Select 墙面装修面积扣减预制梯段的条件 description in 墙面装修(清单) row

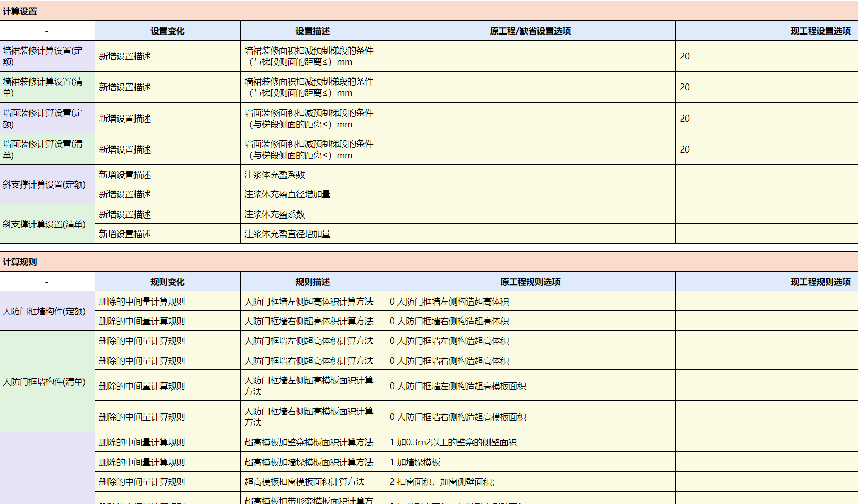(x=312, y=149)
